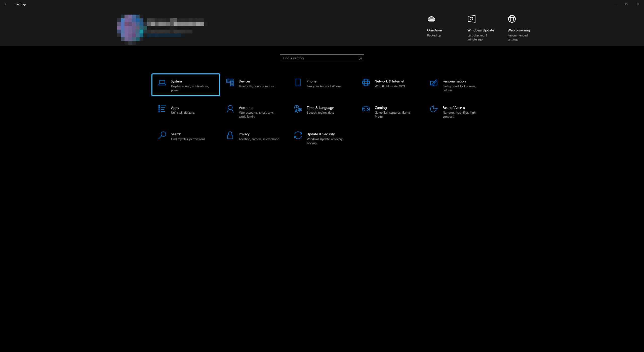The height and width of the screenshot is (352, 644).
Task: Click the Network & Internet globe icon
Action: [366, 82]
